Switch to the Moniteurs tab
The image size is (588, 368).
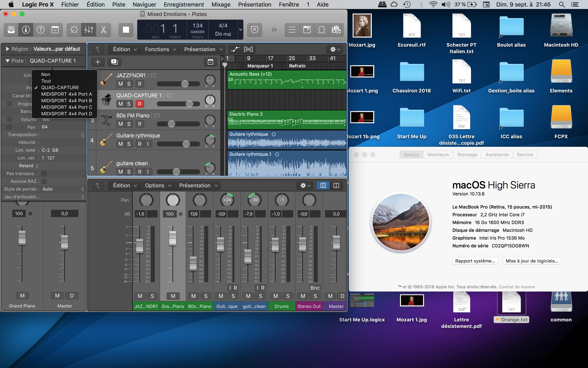(x=438, y=155)
